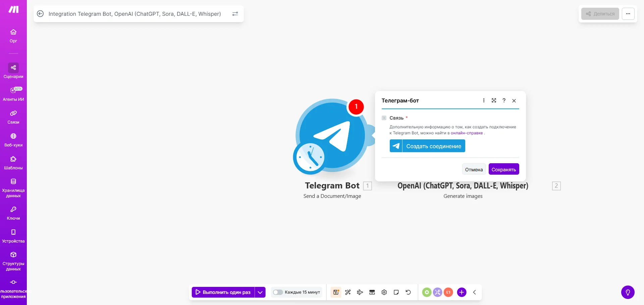Save the scenario via the disk icon
The height and width of the screenshot is (305, 644).
(336, 292)
